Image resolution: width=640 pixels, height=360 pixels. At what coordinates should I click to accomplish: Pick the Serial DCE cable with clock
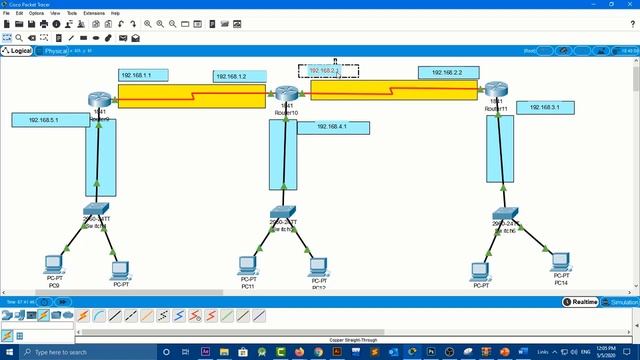pyautogui.click(x=195, y=316)
